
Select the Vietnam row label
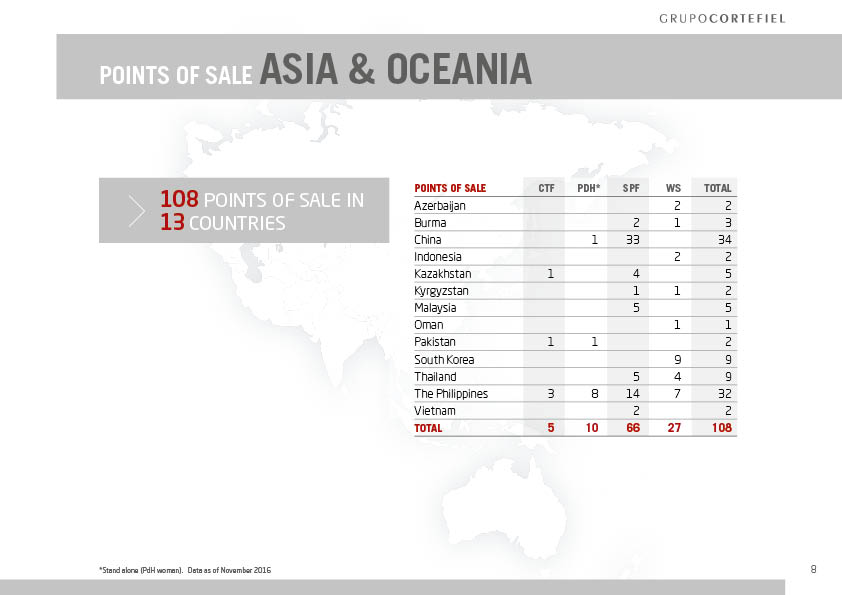tap(435, 411)
